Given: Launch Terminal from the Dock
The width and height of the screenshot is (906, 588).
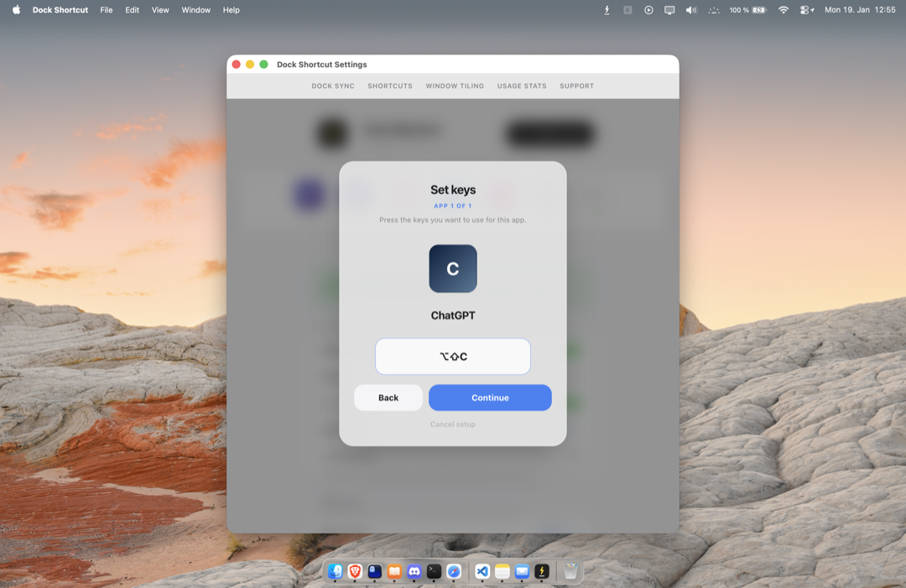Looking at the screenshot, I should 434,571.
